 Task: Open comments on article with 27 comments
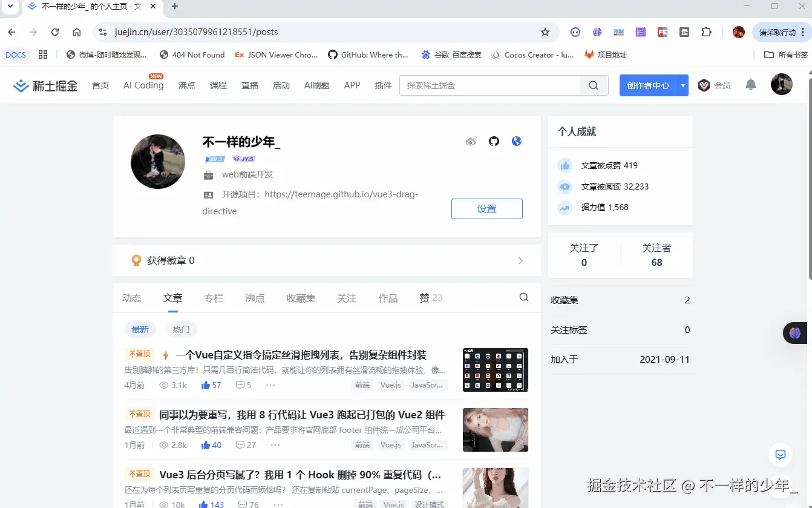246,445
